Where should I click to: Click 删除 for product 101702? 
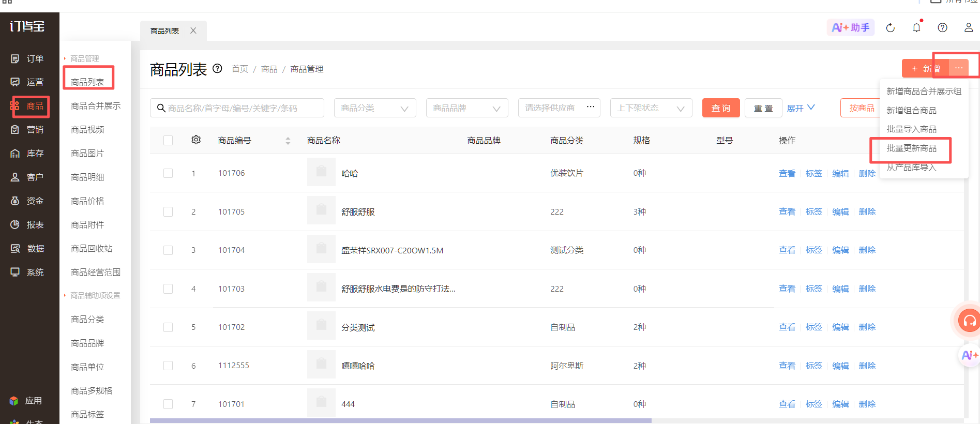tap(867, 327)
